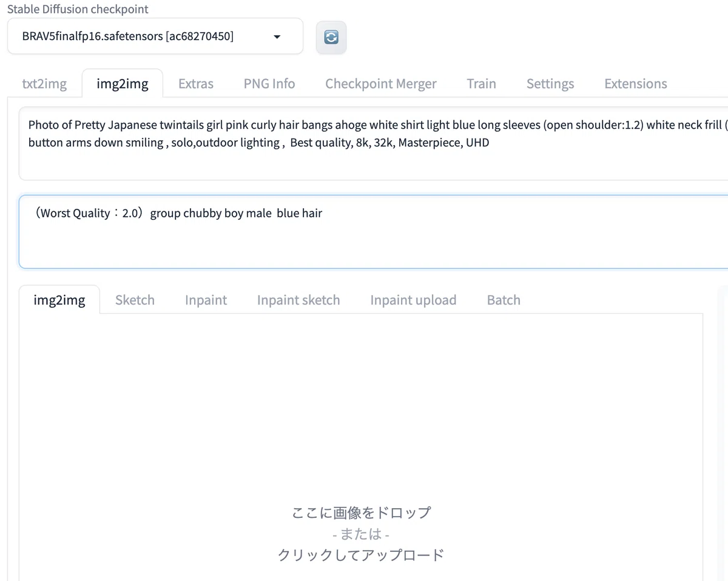Open the Extras tab
Image resolution: width=728 pixels, height=581 pixels.
tap(196, 84)
